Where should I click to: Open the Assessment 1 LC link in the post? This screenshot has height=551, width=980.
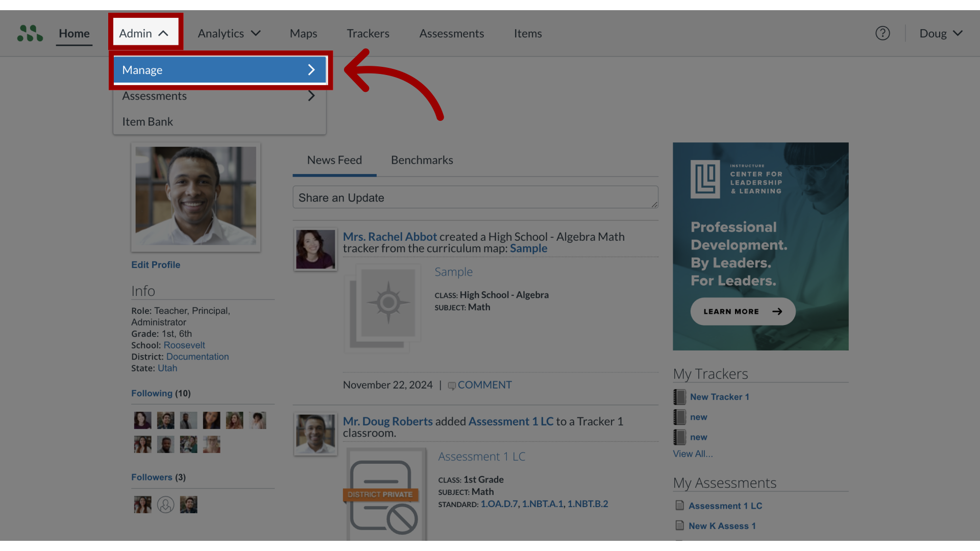tap(511, 421)
